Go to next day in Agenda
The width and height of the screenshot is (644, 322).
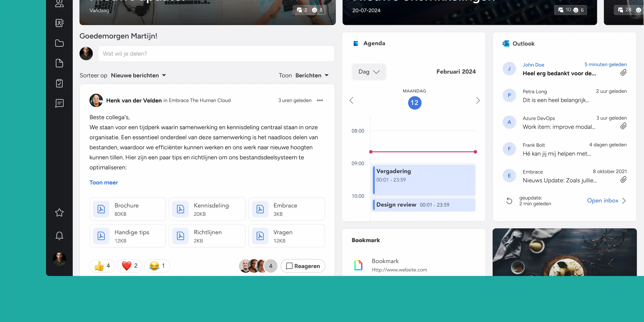click(478, 100)
